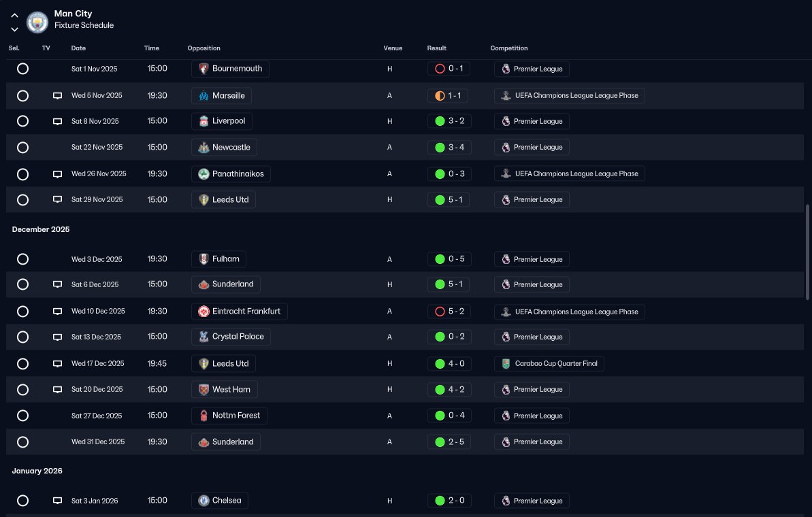
Task: Click the Newcastle crest icon
Action: coord(204,148)
